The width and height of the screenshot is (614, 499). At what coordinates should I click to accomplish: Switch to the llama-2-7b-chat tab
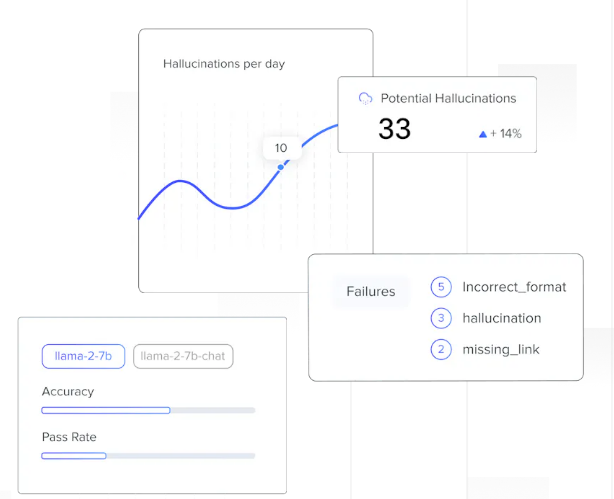[183, 356]
